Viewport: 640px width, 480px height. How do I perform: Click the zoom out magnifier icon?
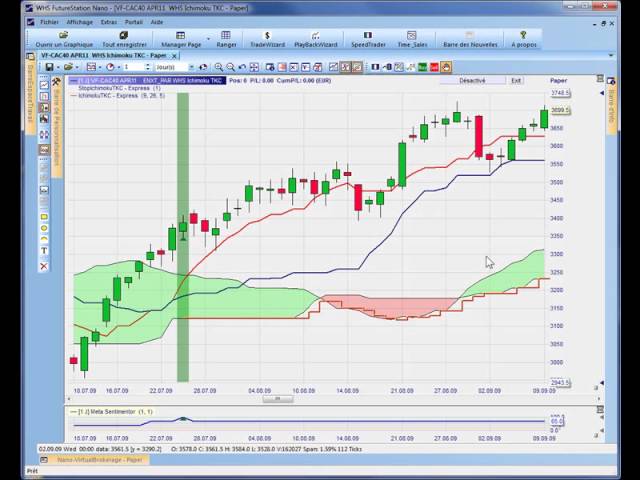click(x=231, y=67)
